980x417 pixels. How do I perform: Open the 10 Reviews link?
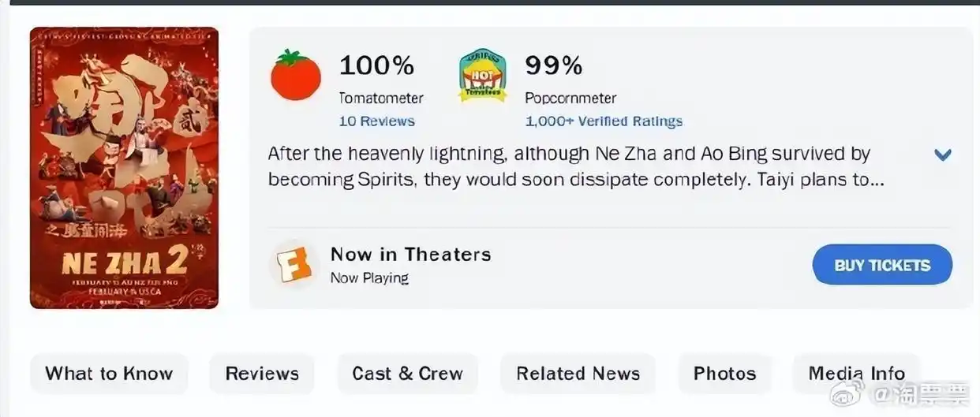[x=376, y=121]
